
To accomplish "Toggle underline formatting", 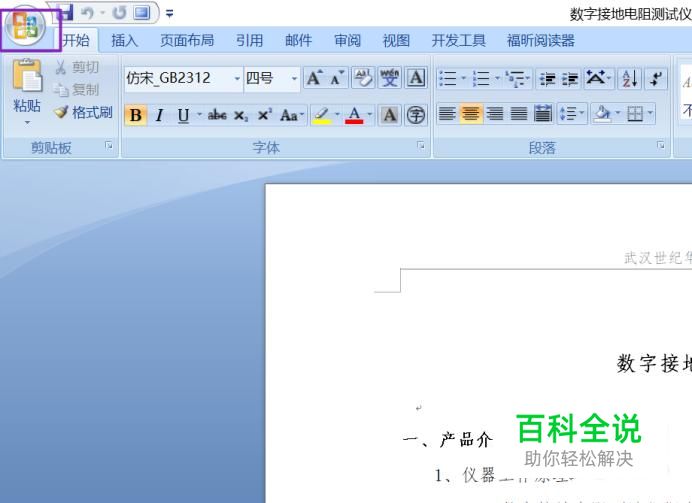I will 183,115.
